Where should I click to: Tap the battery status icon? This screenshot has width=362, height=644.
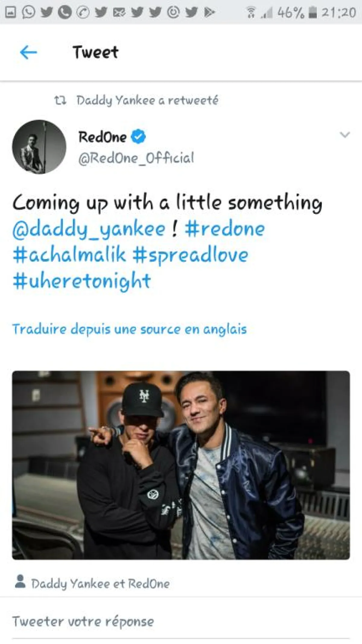(313, 13)
